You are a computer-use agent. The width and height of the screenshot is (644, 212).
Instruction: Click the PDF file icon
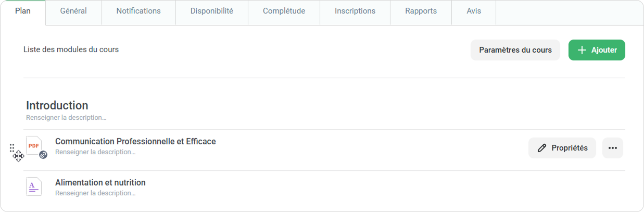pyautogui.click(x=33, y=145)
